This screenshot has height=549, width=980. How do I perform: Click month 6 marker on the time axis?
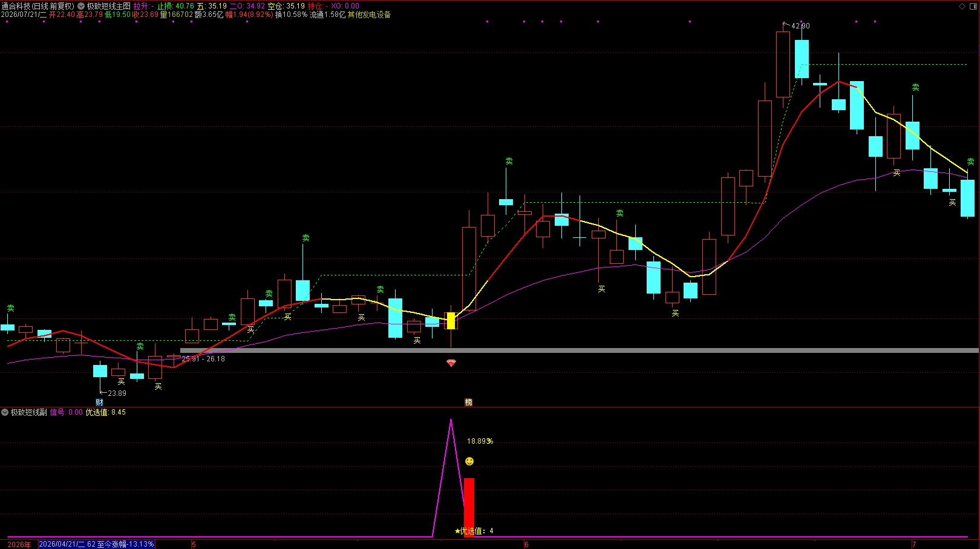tap(526, 544)
